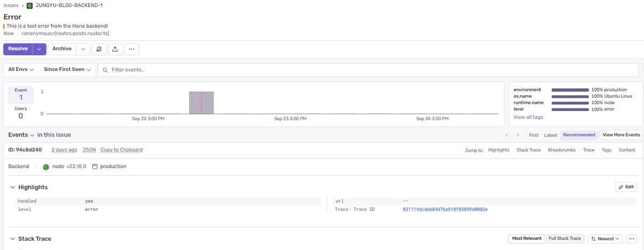
Task: Open the Since First Seen date dropdown
Action: pos(68,69)
